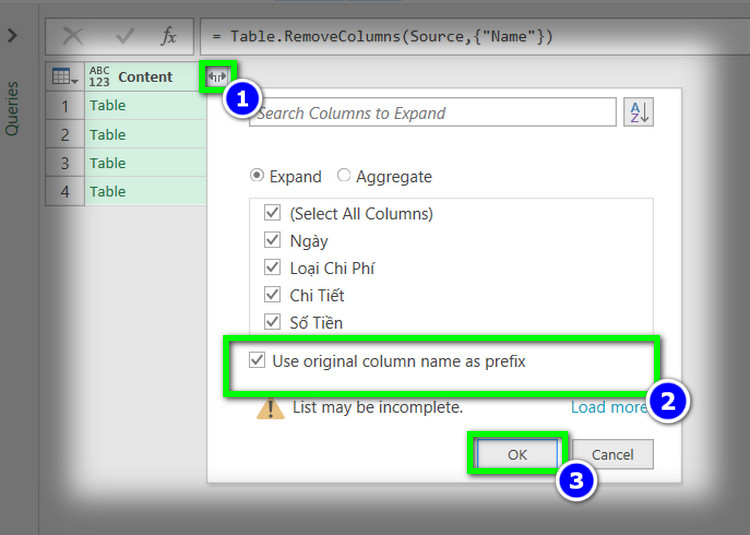Click the expand columns icon on Content
The height and width of the screenshot is (535, 750).
click(217, 76)
